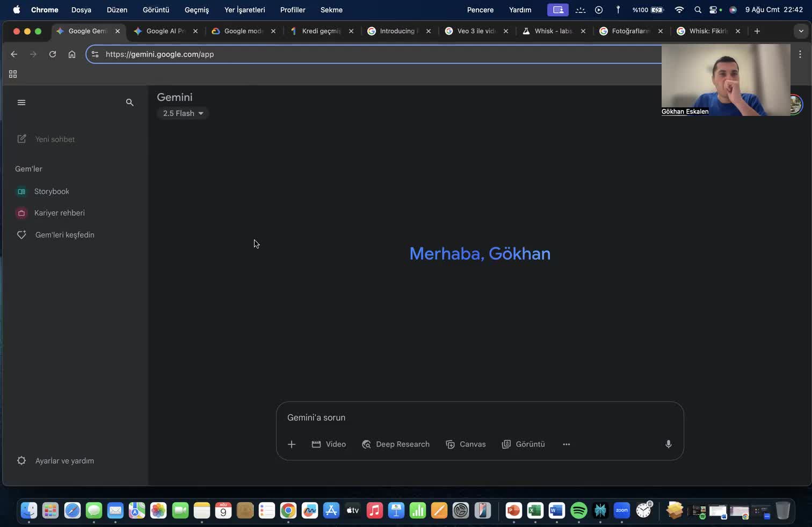
Task: Open Control Center in menu bar
Action: click(x=713, y=10)
